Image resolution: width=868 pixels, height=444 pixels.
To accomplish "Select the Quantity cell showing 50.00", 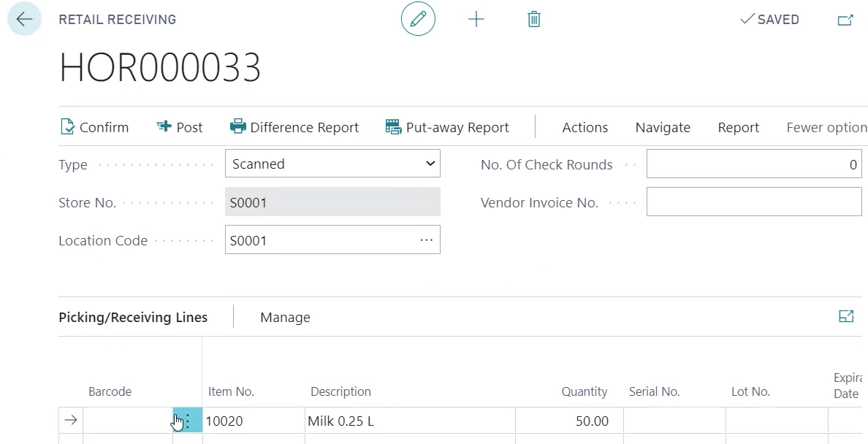I will pyautogui.click(x=569, y=421).
